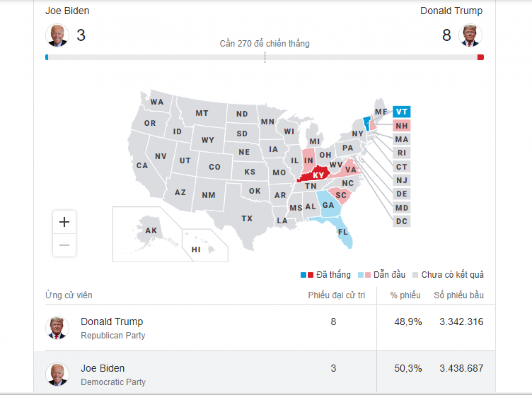Select Texas on the map
This screenshot has height=395, width=532.
[x=246, y=218]
